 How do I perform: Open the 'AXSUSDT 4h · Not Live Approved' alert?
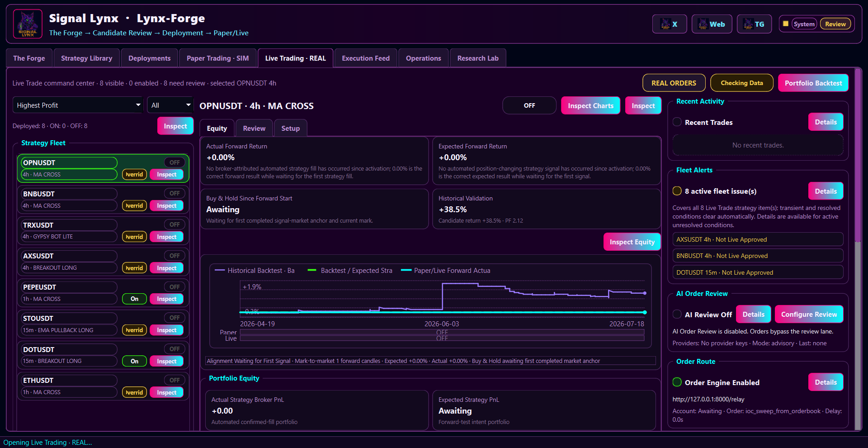(x=758, y=239)
